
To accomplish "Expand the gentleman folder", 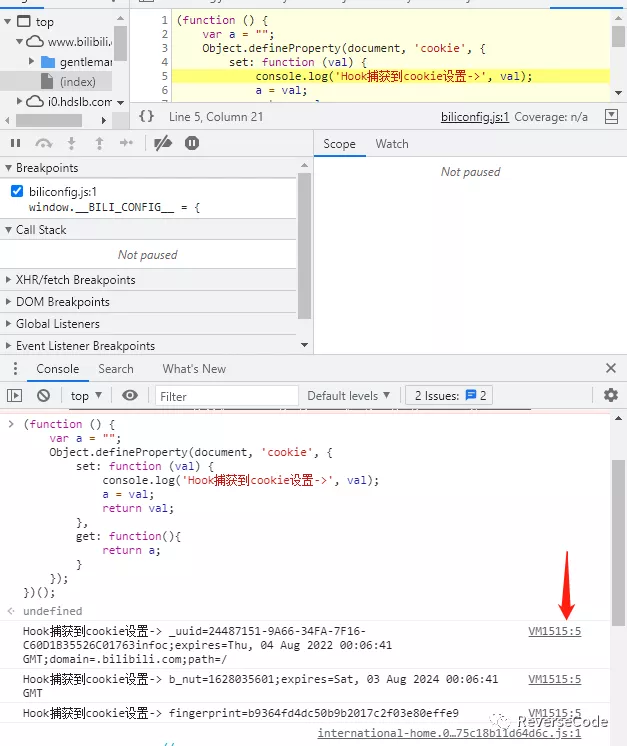I will [x=31, y=61].
